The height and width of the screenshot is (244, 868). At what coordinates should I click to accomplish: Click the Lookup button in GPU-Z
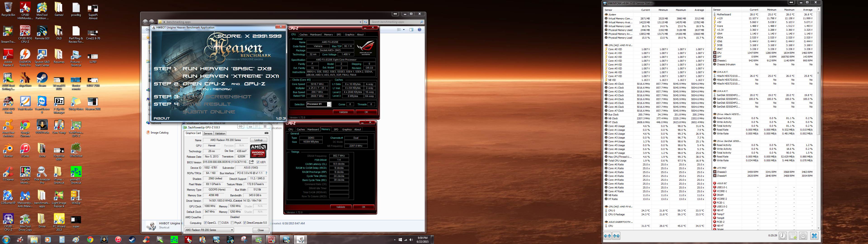pyautogui.click(x=258, y=140)
